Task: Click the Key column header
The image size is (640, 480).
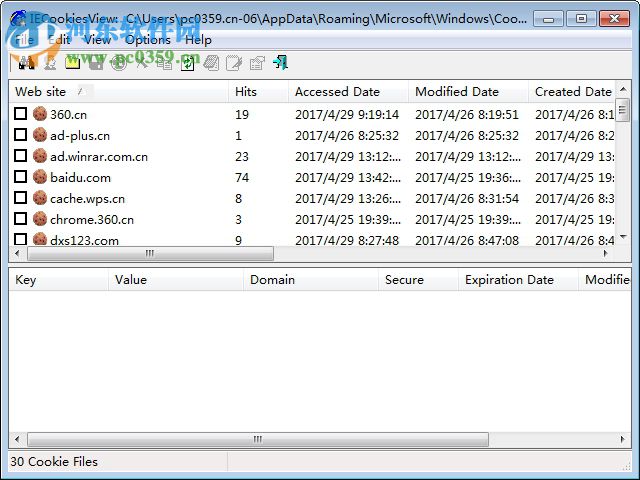Action: (58, 280)
